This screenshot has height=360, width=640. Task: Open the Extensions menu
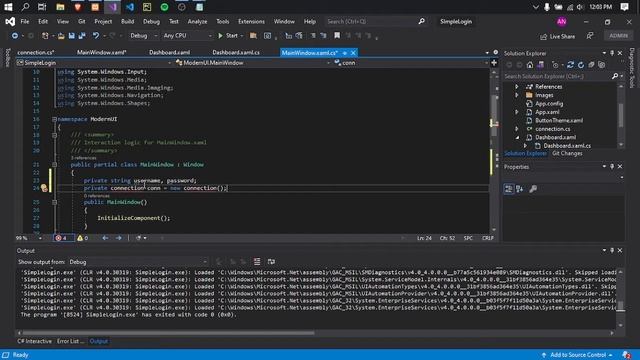(x=251, y=22)
